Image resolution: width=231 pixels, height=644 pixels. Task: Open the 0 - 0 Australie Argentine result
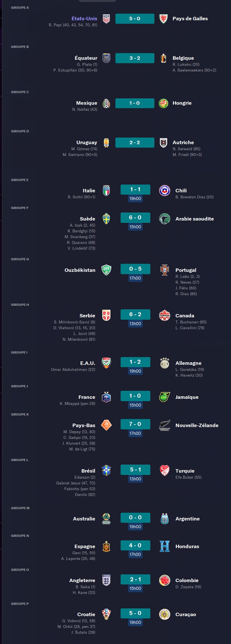[135, 517]
